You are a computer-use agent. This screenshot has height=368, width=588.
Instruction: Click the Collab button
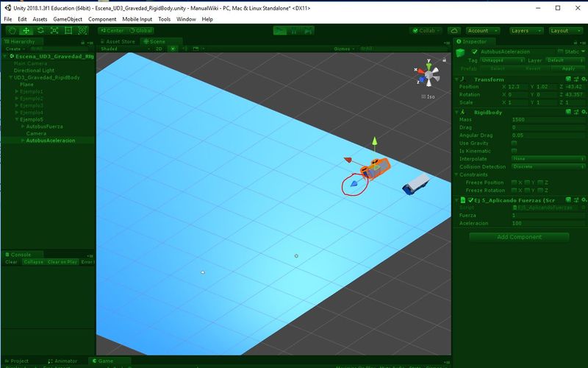point(426,31)
